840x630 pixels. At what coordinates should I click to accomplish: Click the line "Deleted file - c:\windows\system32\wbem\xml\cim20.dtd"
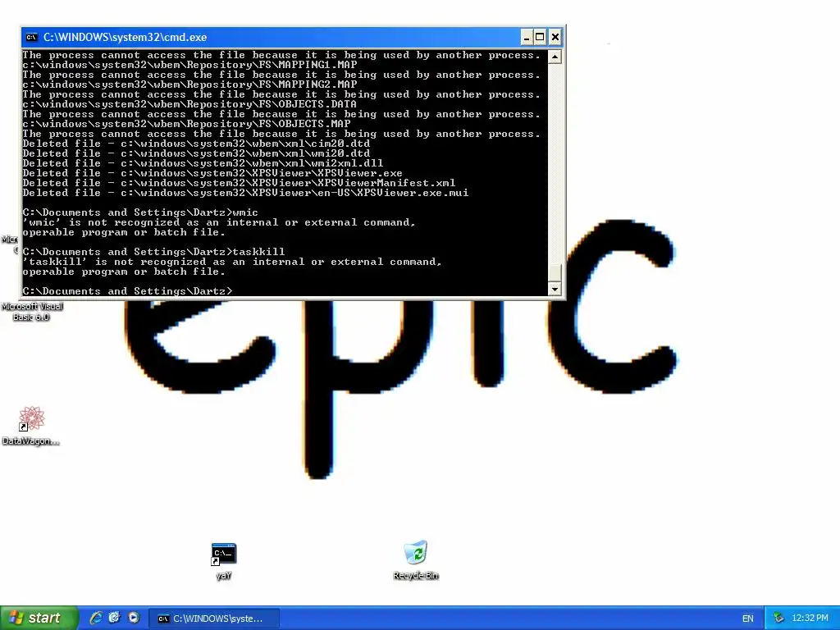click(196, 144)
